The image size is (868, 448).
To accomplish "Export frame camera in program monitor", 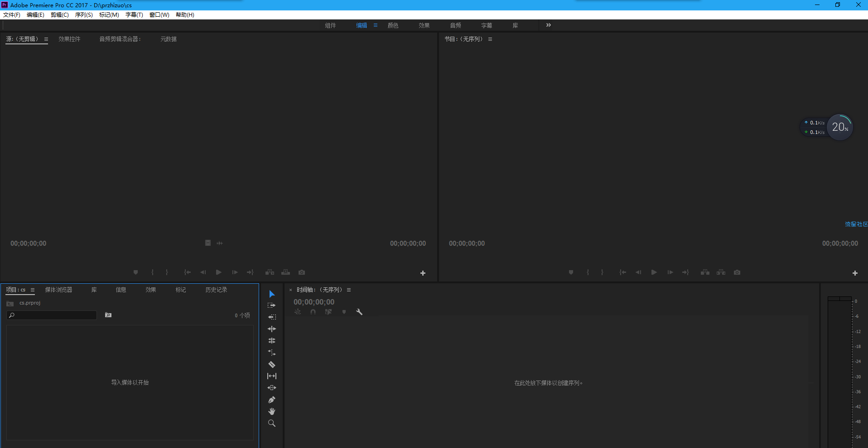I will pyautogui.click(x=737, y=272).
